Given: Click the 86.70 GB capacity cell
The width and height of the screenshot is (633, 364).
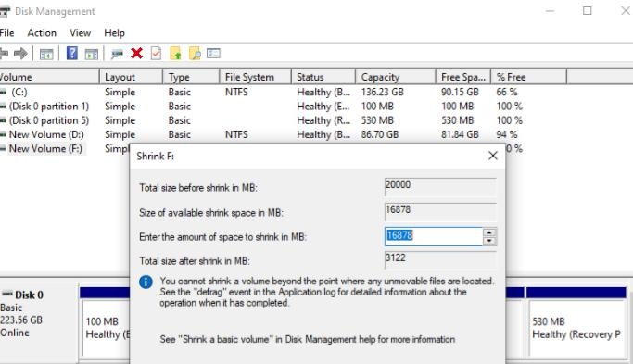Looking at the screenshot, I should click(380, 134).
